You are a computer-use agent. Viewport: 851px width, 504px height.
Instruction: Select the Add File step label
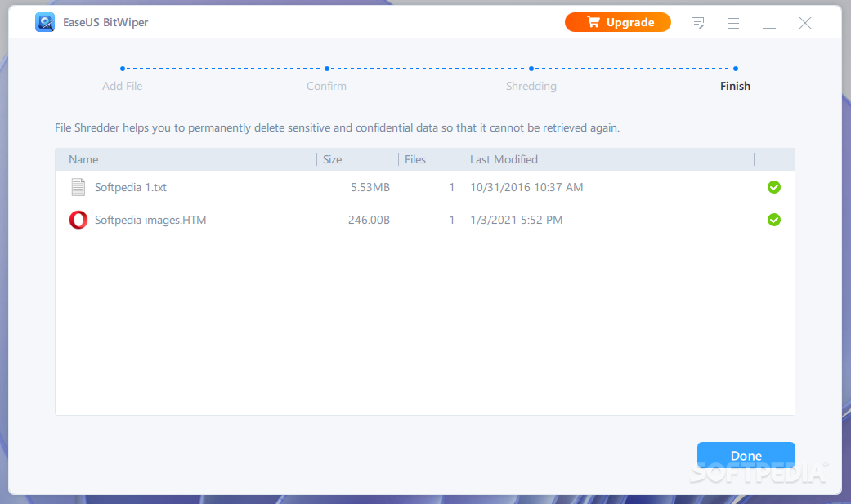point(122,86)
